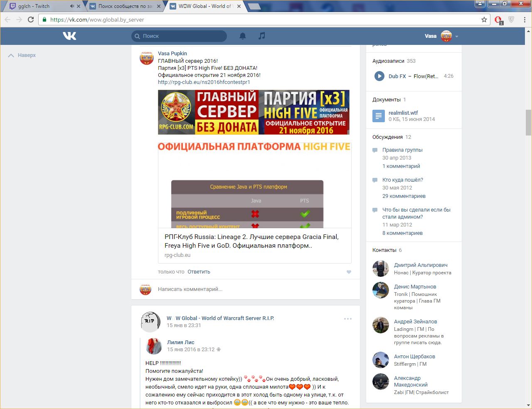Click Лилия Лис avatar photo
532x409 pixels.
click(154, 346)
